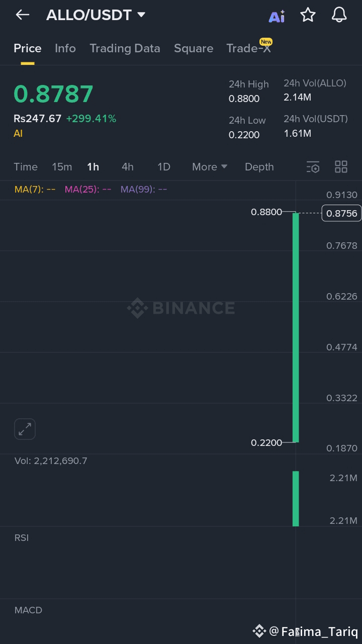Screen dimensions: 362x644
Task: Switch to the Price tab
Action: click(x=28, y=48)
